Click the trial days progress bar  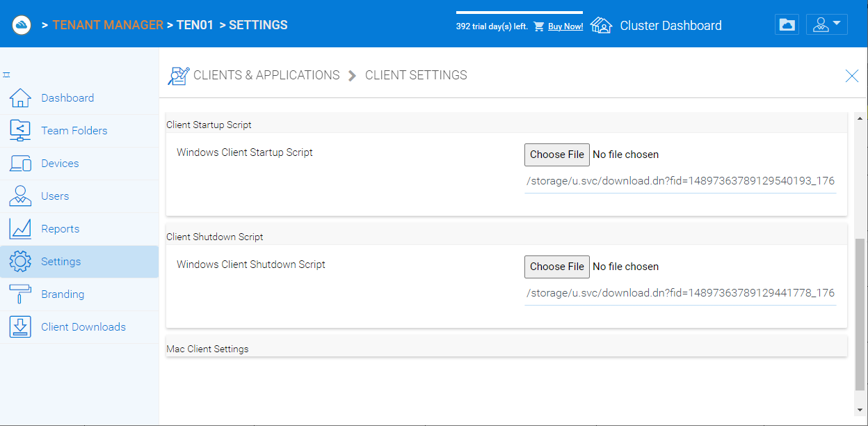click(520, 13)
